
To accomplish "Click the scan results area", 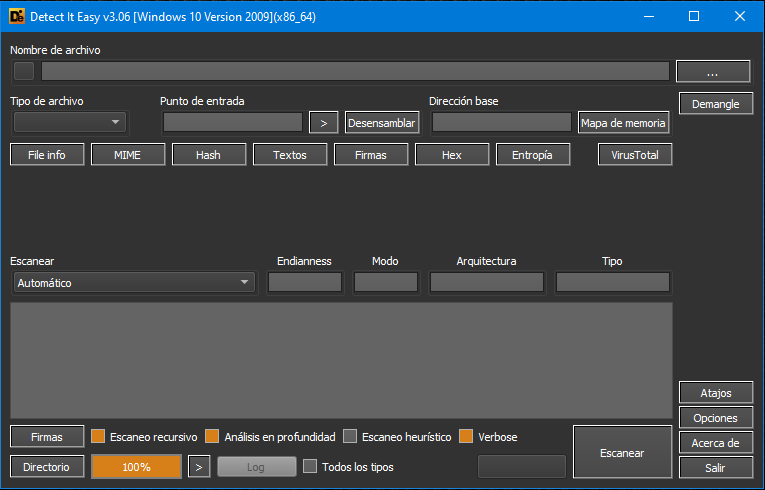I will tap(341, 360).
